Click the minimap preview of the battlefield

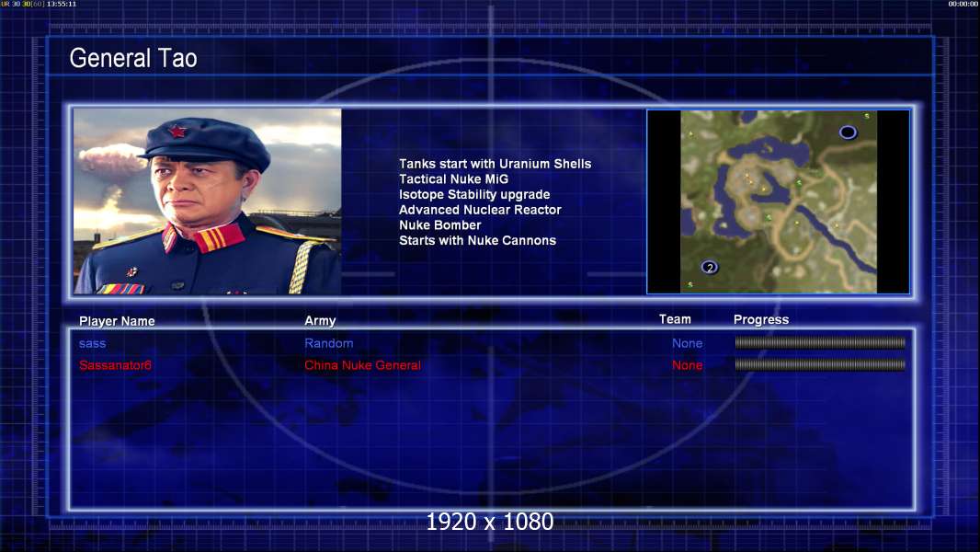(x=778, y=201)
